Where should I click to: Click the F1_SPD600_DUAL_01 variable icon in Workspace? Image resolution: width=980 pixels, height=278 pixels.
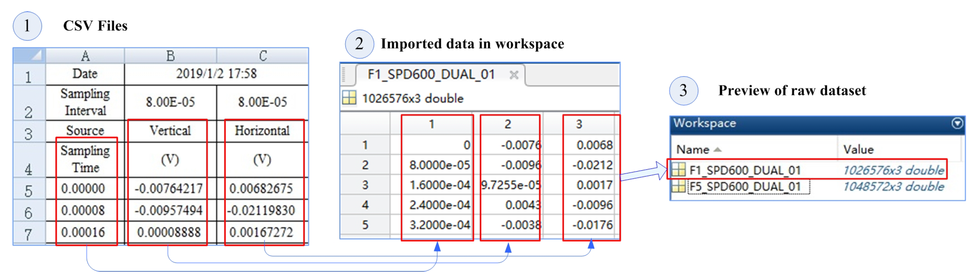678,170
